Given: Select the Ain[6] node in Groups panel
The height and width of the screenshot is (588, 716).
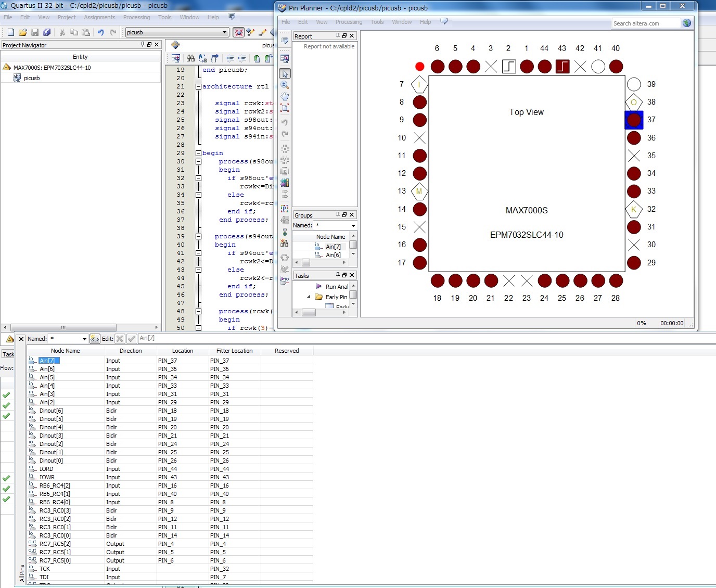Looking at the screenshot, I should click(x=333, y=255).
